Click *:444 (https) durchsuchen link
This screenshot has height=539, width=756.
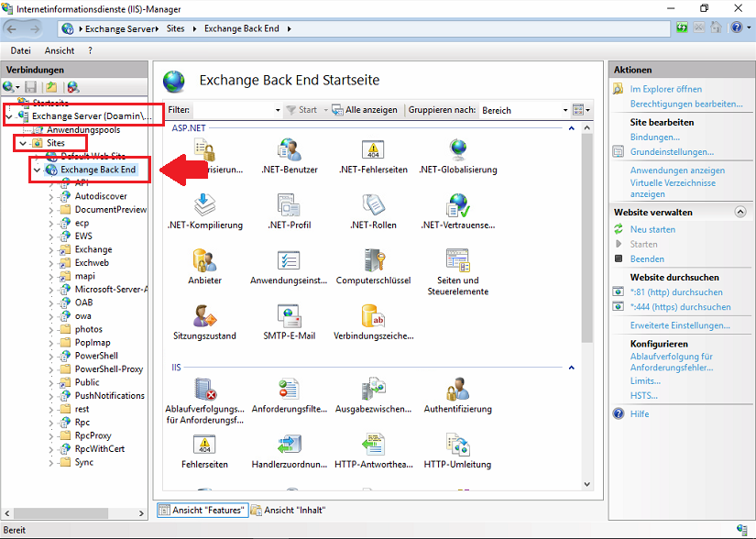[x=680, y=307]
